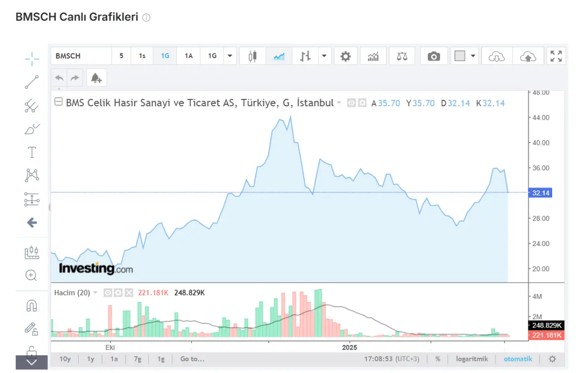
Task: Open the chart style dropdown arrow
Action: click(324, 56)
